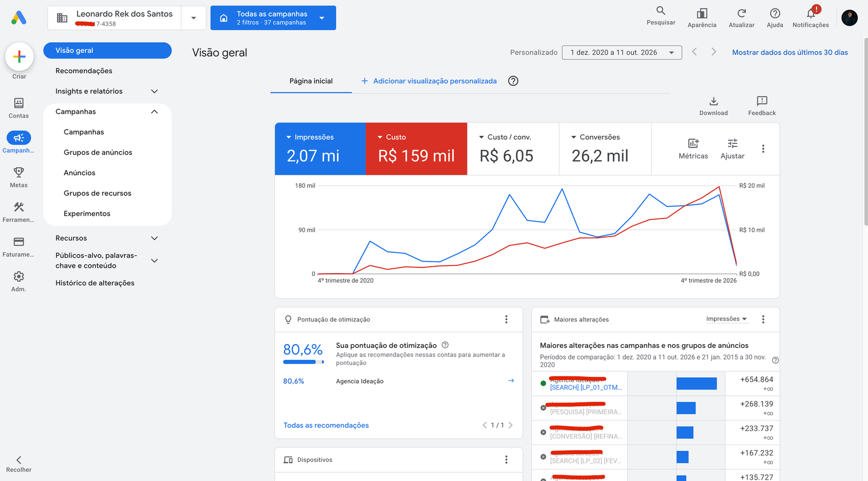Select the Página inicial tab

point(311,81)
